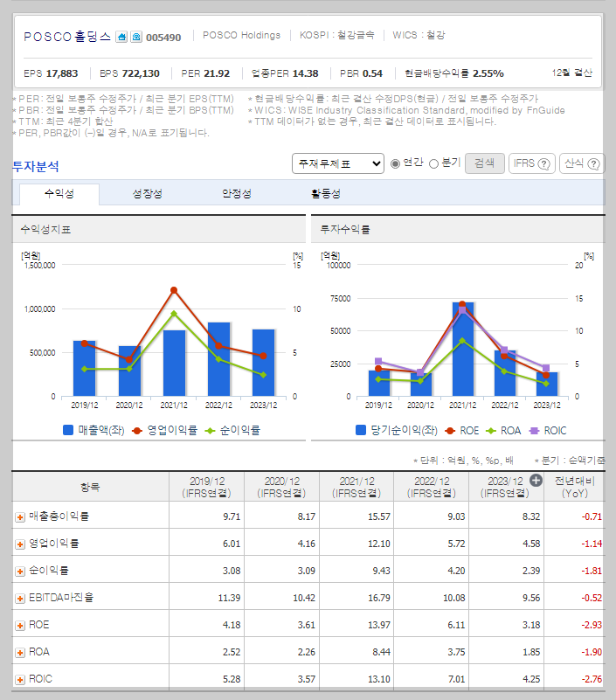
Task: Expand the 영업이익률 row
Action: click(19, 544)
